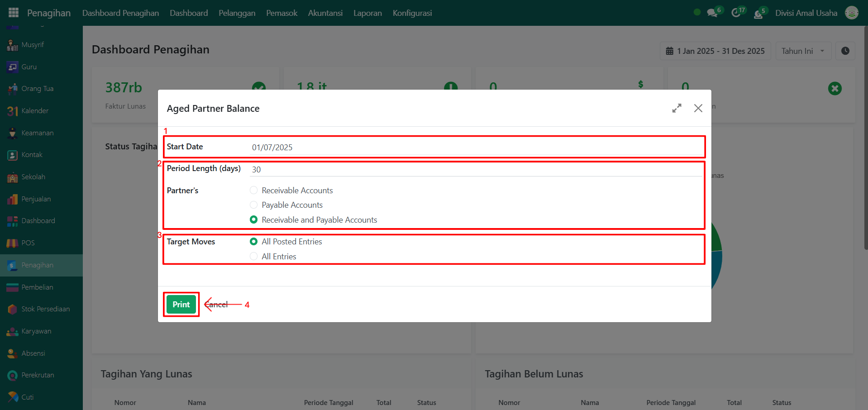Click the Start Date input field
This screenshot has width=868, height=410.
point(475,148)
